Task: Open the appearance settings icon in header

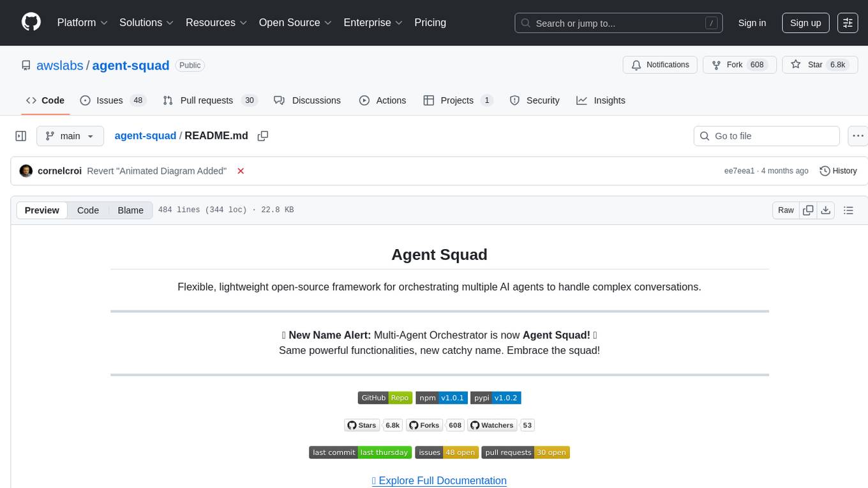Action: click(848, 23)
